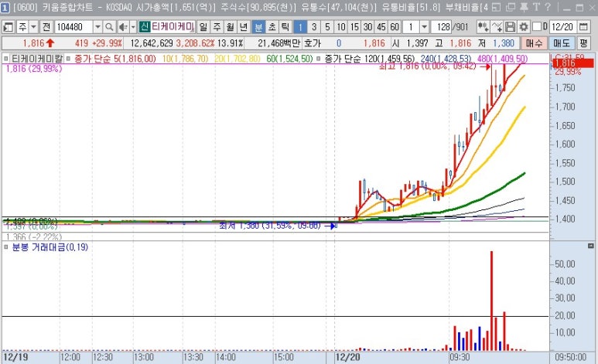Click the small close box on volume panel
The width and height of the screenshot is (598, 364).
591,246
